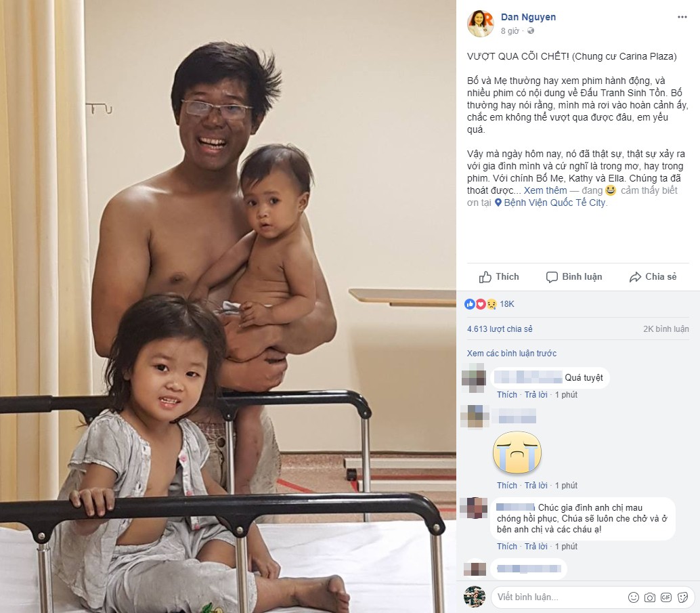Open the emoji picker in comment box
Image resolution: width=700 pixels, height=613 pixels.
(634, 597)
